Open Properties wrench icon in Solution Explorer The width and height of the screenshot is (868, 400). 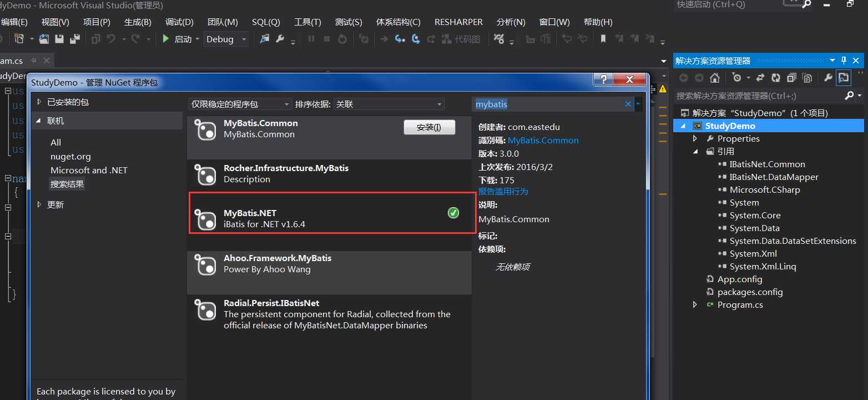pos(828,78)
